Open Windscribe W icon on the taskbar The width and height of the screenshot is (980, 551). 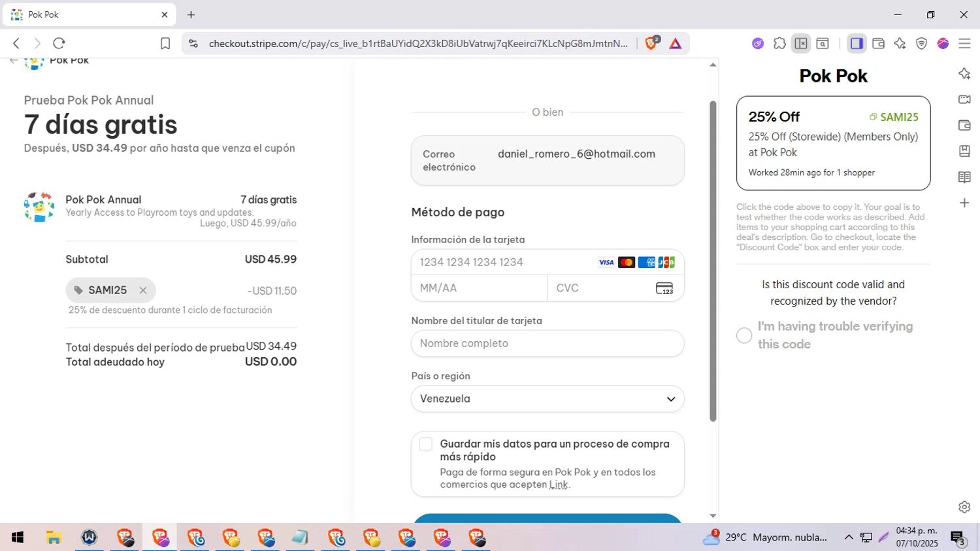(90, 537)
